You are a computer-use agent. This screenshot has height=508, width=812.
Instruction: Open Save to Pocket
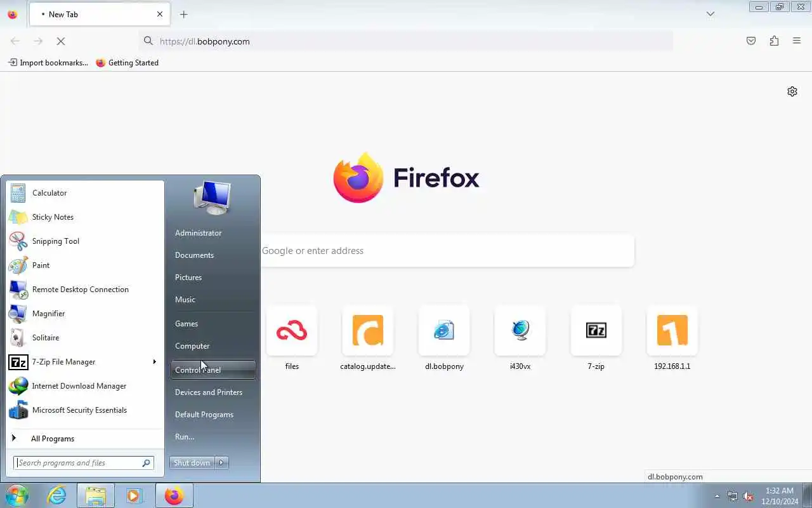click(x=751, y=41)
